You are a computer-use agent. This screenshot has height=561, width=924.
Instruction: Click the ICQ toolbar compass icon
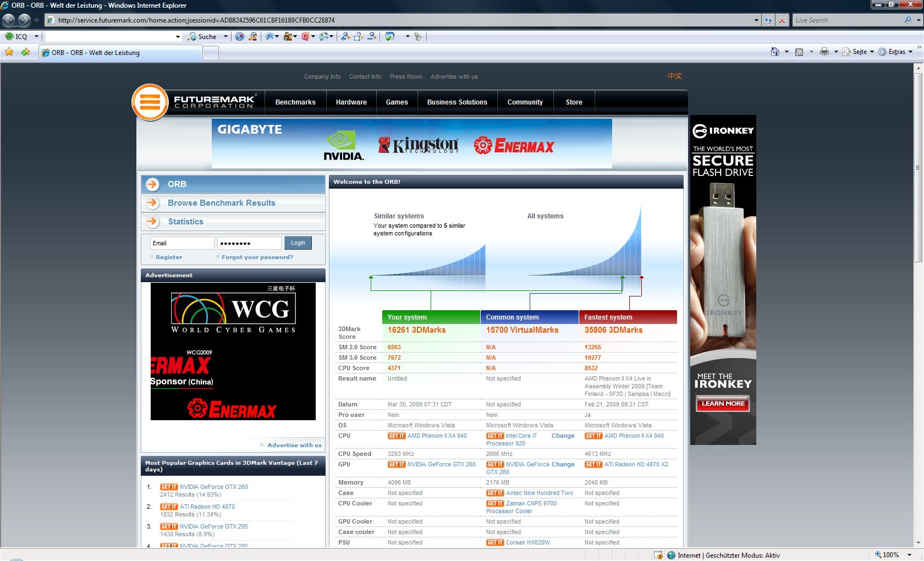pyautogui.click(x=239, y=36)
